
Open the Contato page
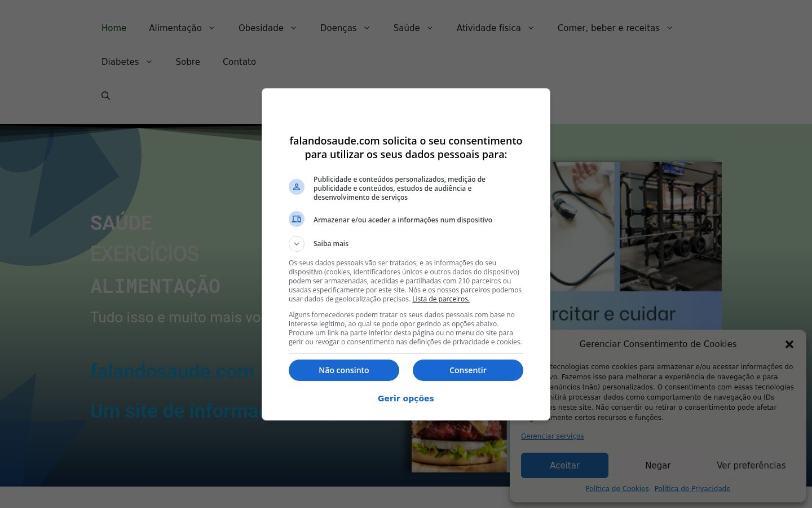coord(239,62)
